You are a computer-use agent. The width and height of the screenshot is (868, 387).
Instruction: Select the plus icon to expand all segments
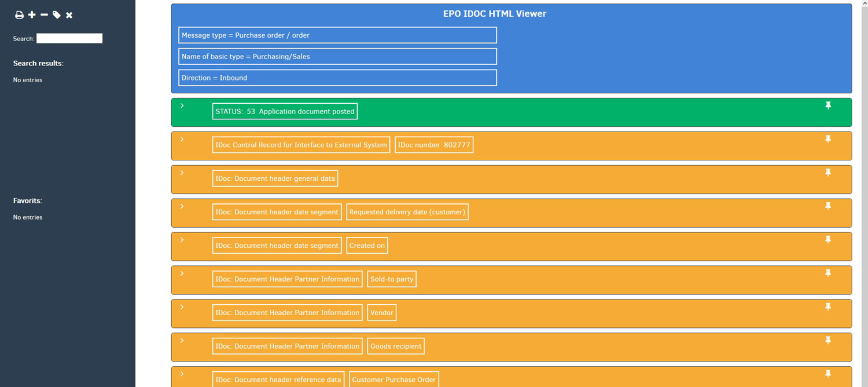[32, 14]
